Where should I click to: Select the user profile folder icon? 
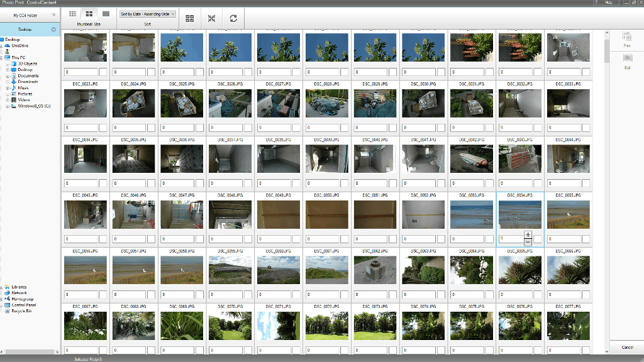(x=8, y=52)
